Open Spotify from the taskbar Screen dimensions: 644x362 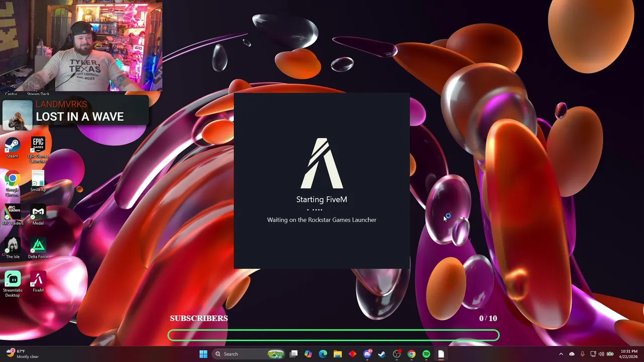click(426, 354)
